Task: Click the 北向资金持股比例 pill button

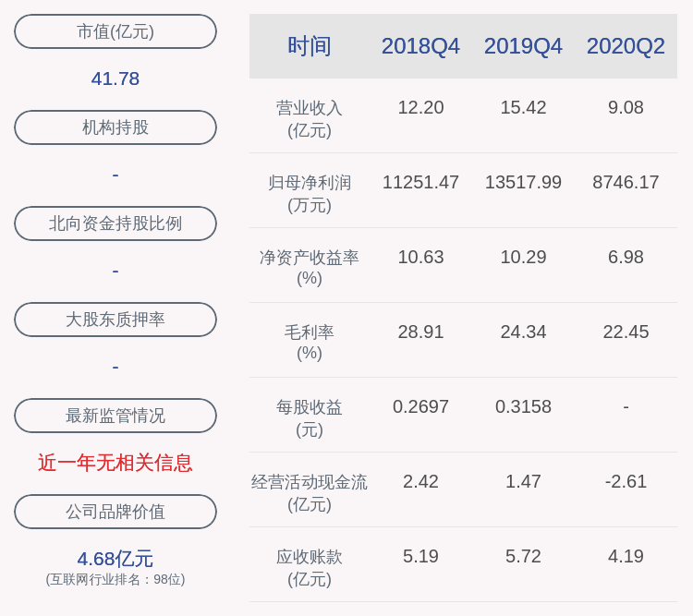Action: click(115, 223)
